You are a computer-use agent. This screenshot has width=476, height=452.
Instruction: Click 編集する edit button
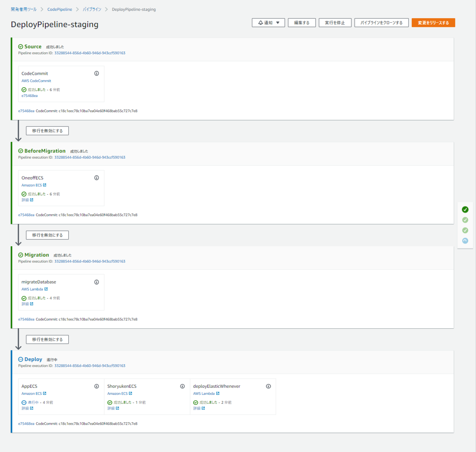coord(302,23)
